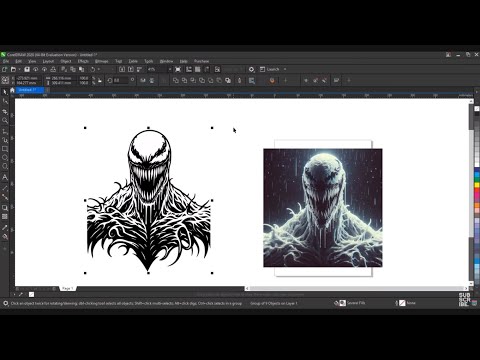
Task: Select the Text tool
Action: tap(5, 177)
